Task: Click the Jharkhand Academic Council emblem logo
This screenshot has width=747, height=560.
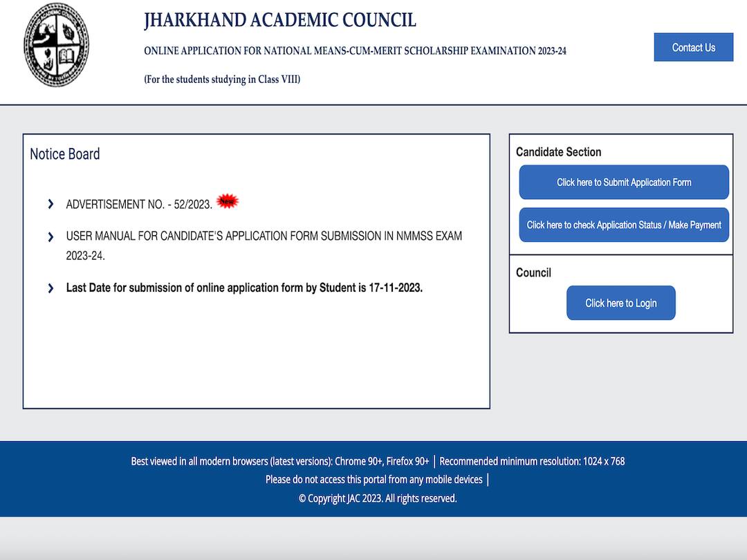Action: (57, 43)
